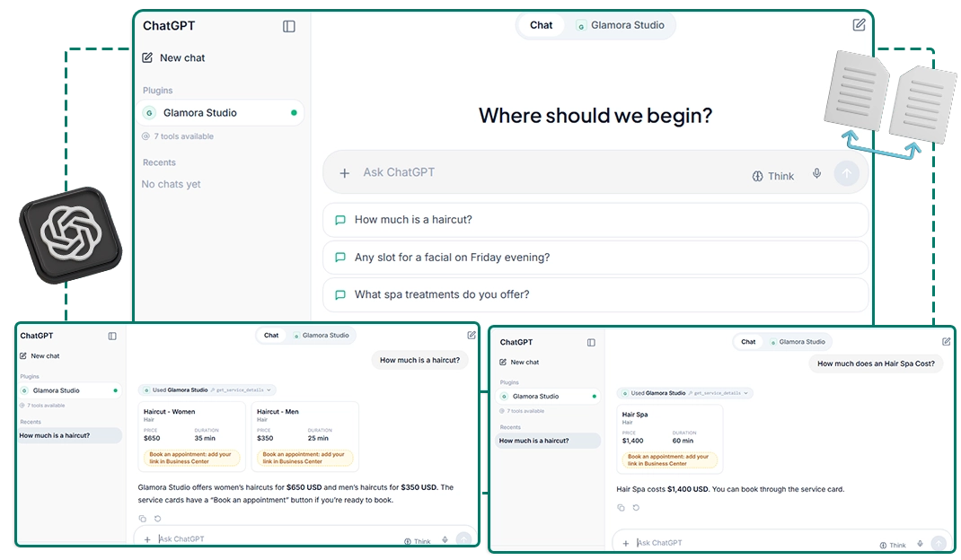Switch to Glamora Studio tab in haircut chat window

[x=322, y=335]
